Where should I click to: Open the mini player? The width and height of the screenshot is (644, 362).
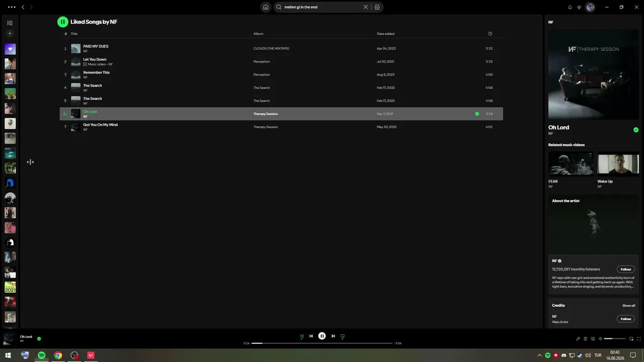631,339
